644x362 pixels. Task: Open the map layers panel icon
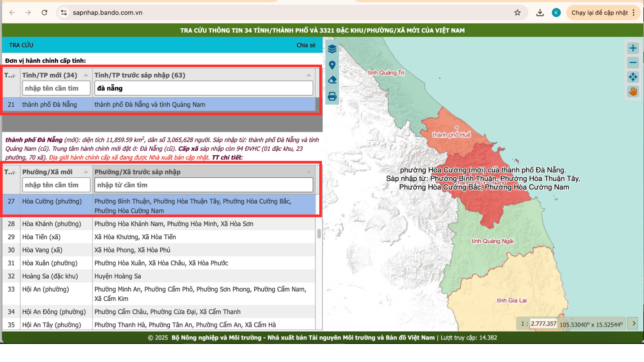point(332,49)
